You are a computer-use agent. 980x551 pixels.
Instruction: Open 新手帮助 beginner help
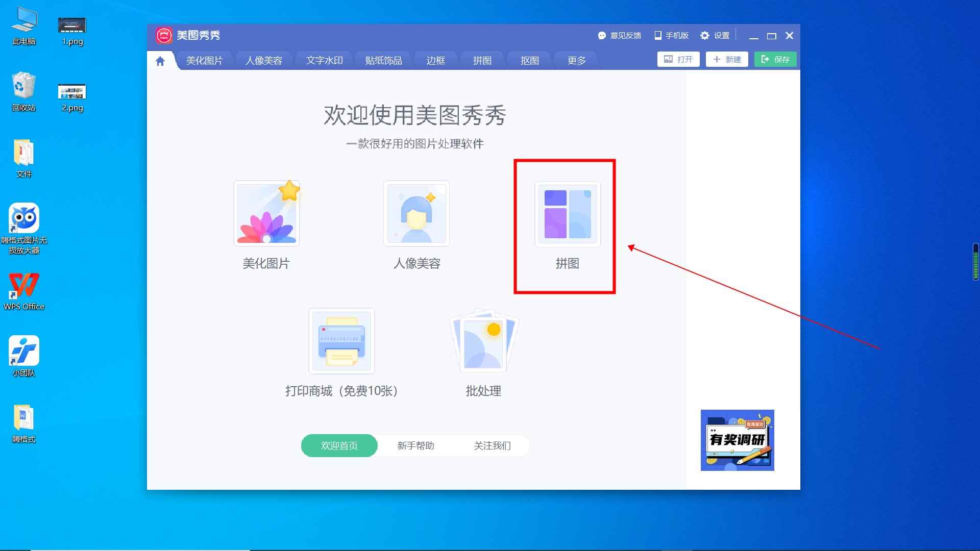[414, 445]
